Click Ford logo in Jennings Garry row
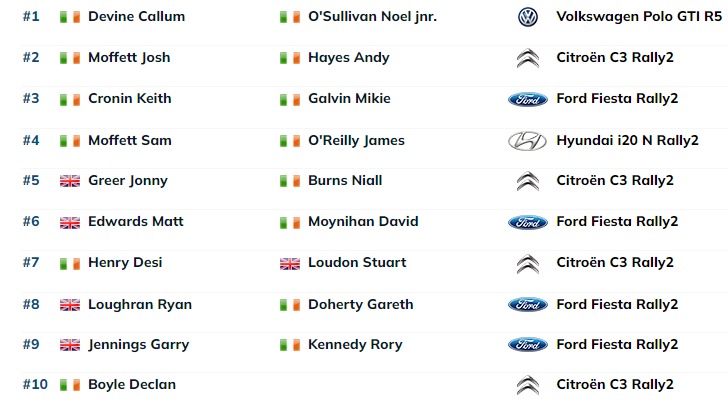 (x=528, y=345)
